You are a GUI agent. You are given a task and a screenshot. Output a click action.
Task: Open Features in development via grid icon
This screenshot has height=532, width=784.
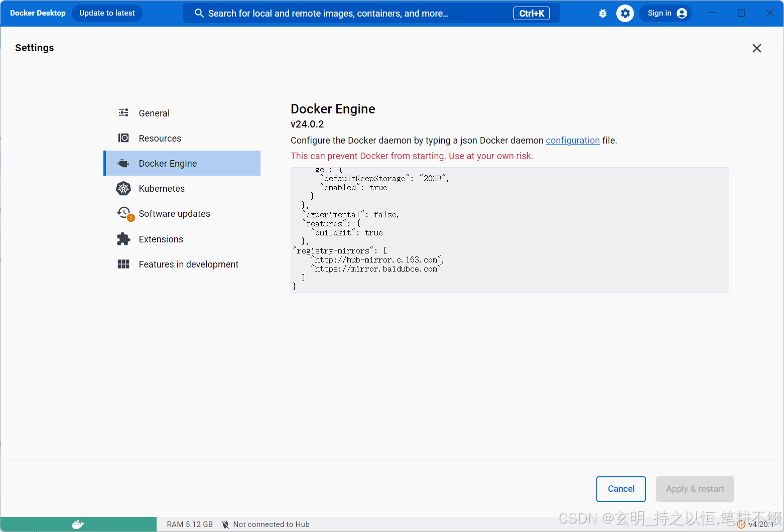pyautogui.click(x=123, y=264)
